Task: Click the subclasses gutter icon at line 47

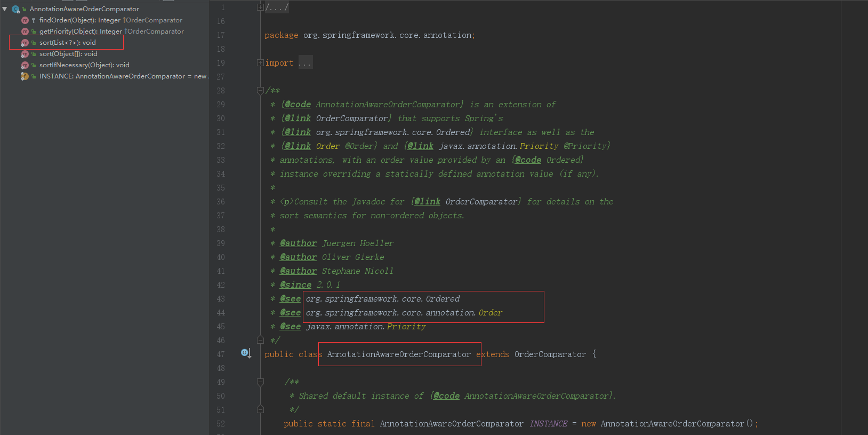Action: 246,353
